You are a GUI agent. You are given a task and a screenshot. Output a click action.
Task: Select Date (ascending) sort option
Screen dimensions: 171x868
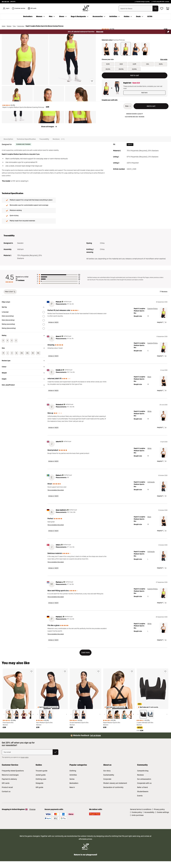(x=44, y=316)
